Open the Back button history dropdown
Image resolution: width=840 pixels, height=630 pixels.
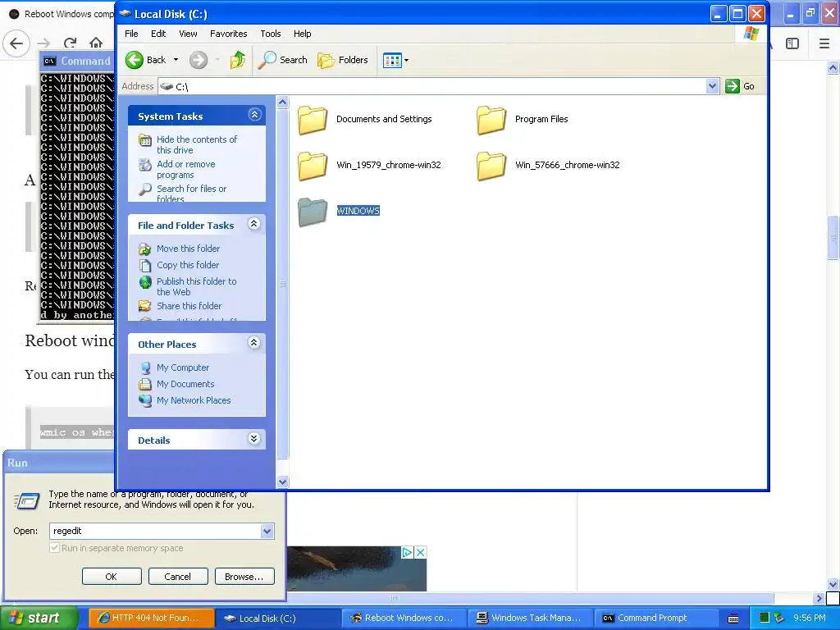click(176, 60)
